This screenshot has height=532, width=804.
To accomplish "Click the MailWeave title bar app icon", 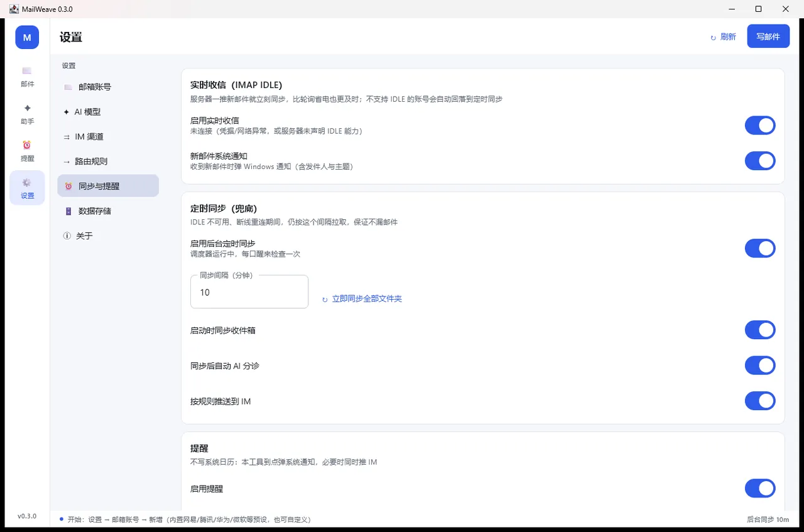I will click(x=14, y=9).
